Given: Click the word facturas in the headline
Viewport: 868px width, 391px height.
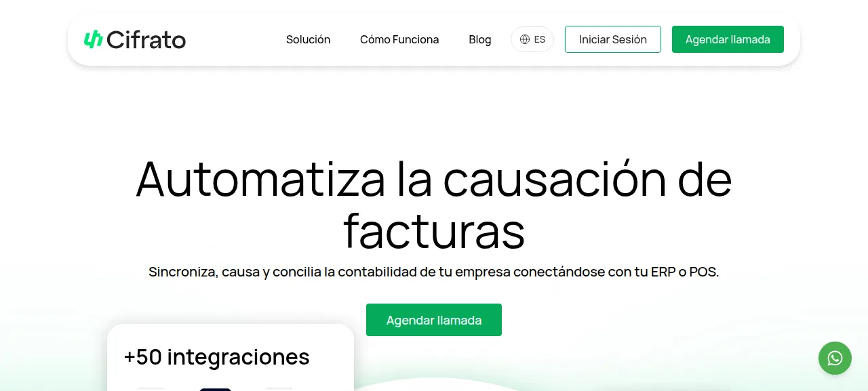Looking at the screenshot, I should coord(434,230).
